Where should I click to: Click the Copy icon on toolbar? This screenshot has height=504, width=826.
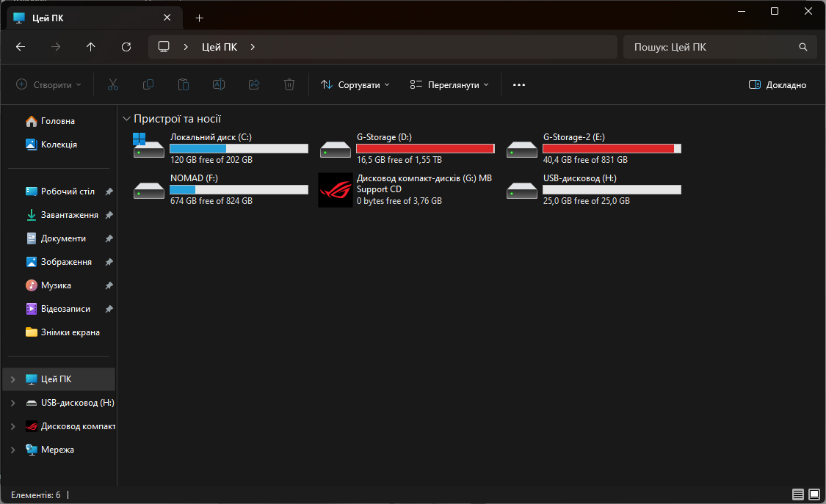pos(148,84)
